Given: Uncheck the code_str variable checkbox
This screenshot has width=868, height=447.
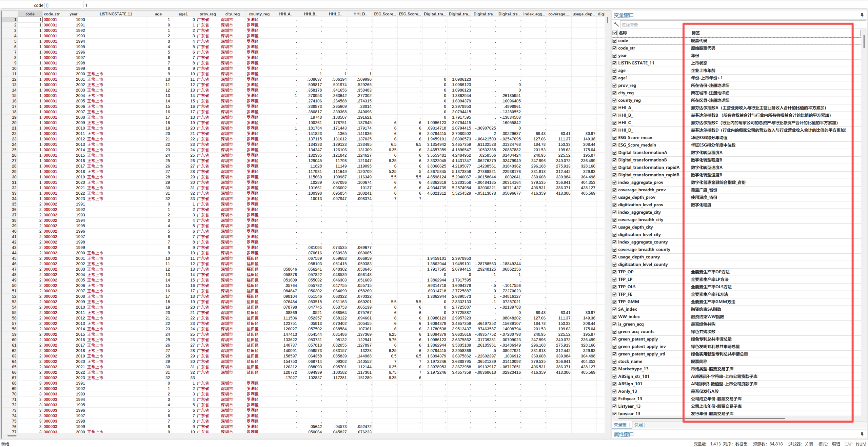Looking at the screenshot, I should pyautogui.click(x=615, y=48).
